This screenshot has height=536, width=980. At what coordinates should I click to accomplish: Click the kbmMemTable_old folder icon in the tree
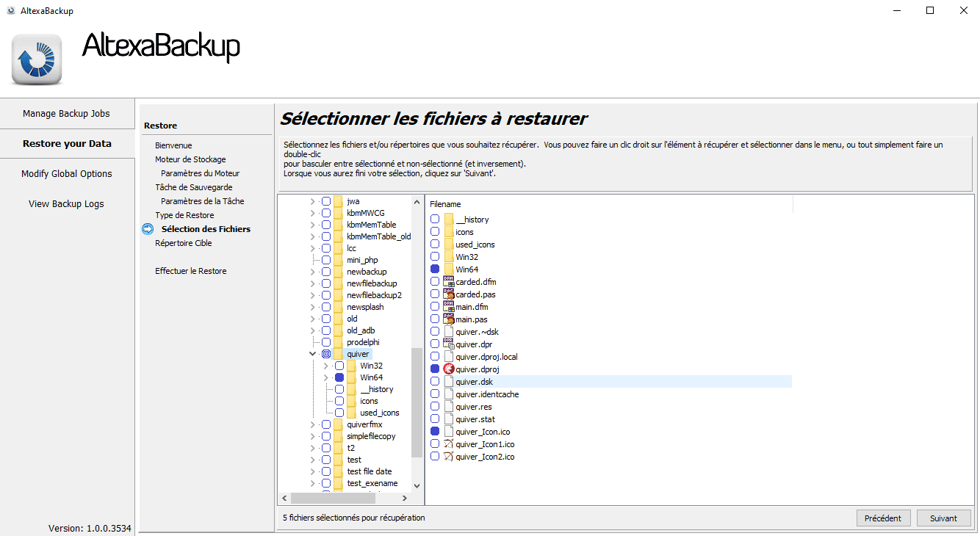338,236
